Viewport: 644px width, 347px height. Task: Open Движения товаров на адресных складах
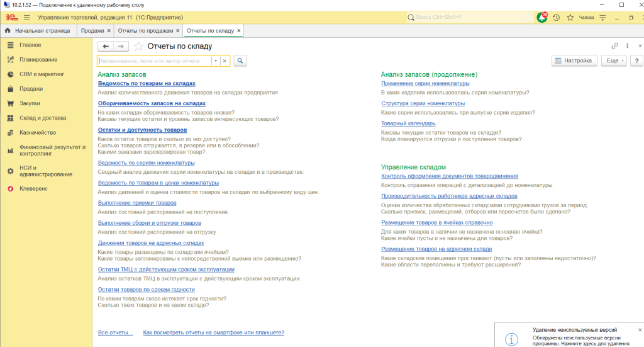pos(151,243)
